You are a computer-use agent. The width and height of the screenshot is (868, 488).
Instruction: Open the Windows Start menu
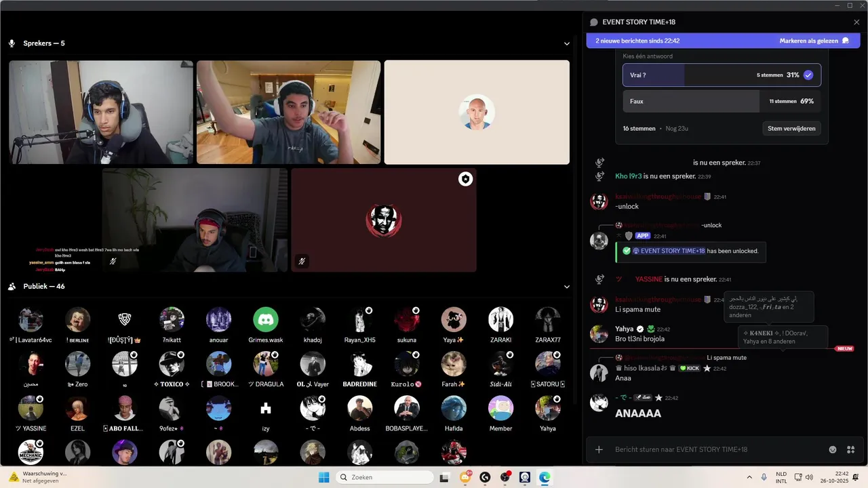(324, 477)
